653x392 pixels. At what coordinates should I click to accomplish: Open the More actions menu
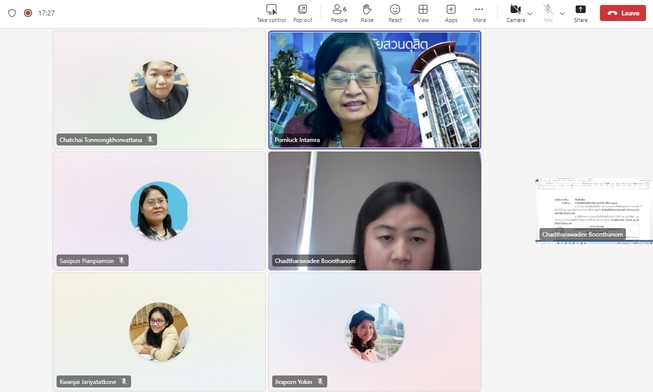coord(479,13)
